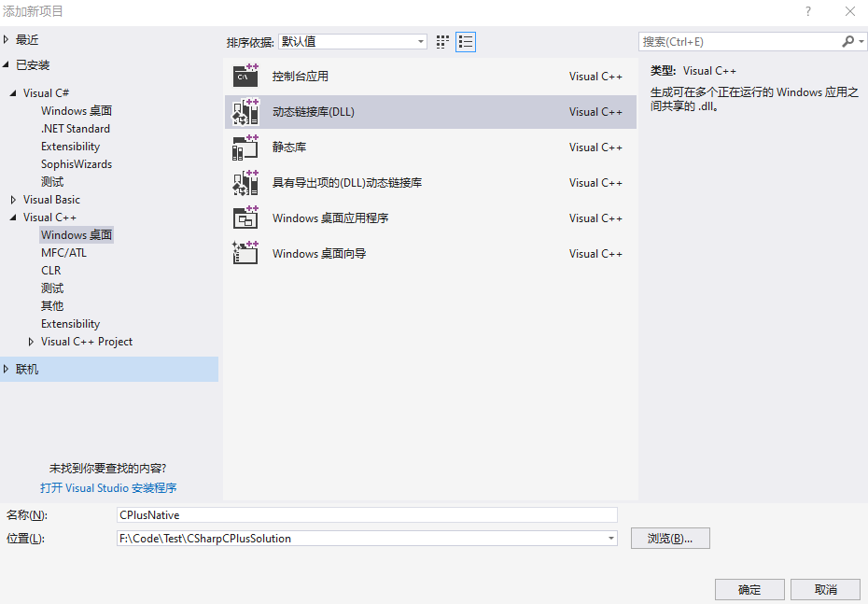Select 测试 under Visual C#
This screenshot has width=868, height=604.
(52, 182)
